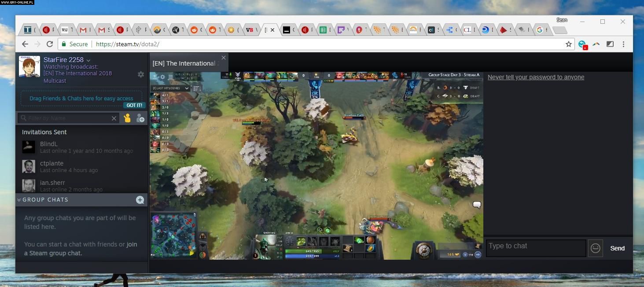Collapse the Group Chats section

pos(19,200)
